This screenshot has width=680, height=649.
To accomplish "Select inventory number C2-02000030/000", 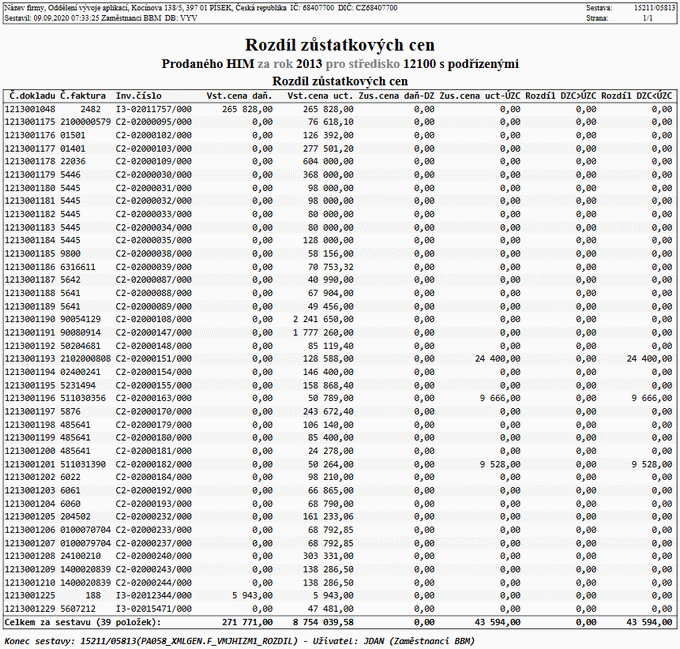I will pyautogui.click(x=154, y=175).
